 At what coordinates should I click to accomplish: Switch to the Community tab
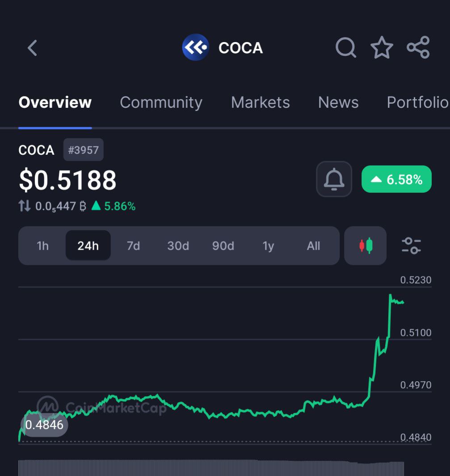point(161,102)
